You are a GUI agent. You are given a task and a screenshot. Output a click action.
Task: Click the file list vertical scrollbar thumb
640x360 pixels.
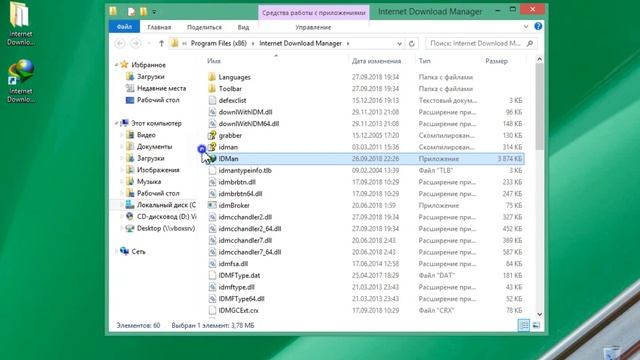tap(539, 106)
